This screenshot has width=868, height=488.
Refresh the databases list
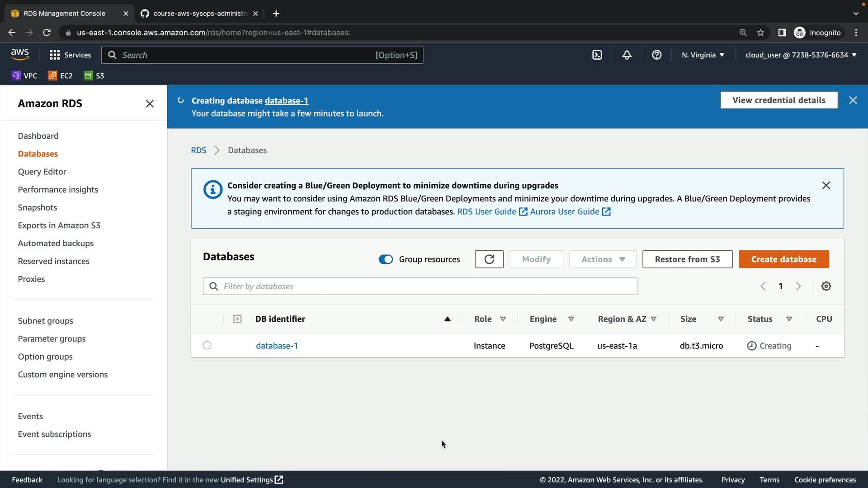coord(489,259)
